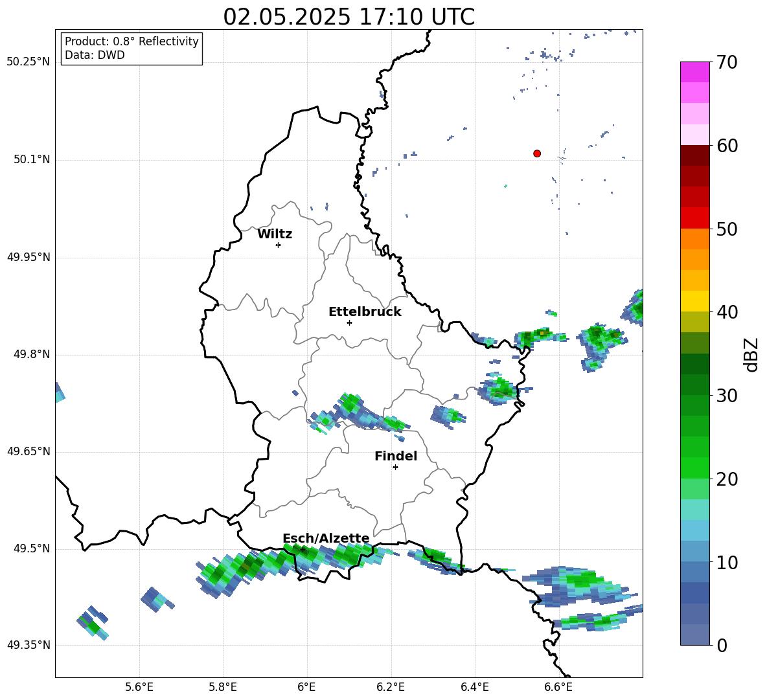Screen dimensions: 767x700
Task: Click the 49.5°N latitude label
Action: click(x=32, y=548)
